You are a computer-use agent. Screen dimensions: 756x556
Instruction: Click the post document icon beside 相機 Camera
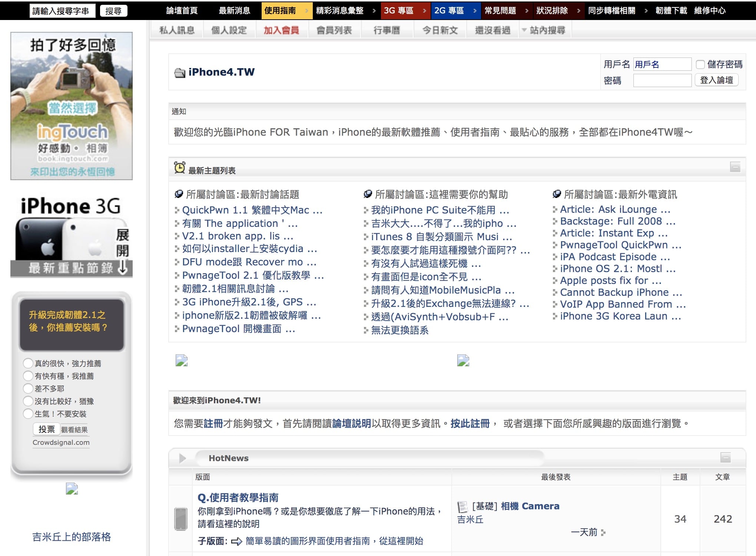pyautogui.click(x=462, y=507)
